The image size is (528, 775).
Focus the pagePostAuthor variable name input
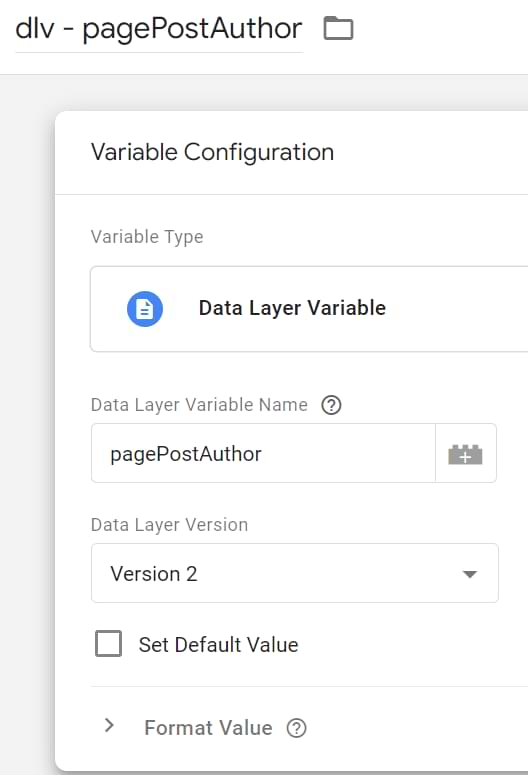(x=263, y=453)
